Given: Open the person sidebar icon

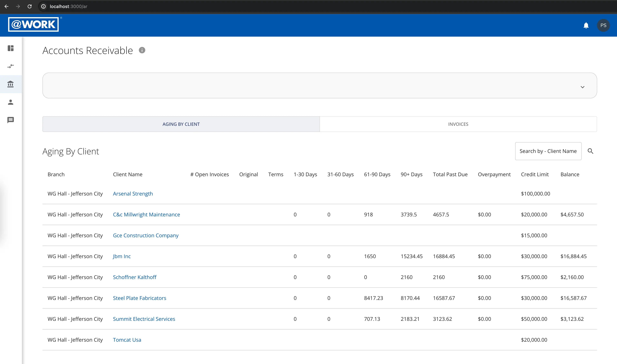Looking at the screenshot, I should coord(11,102).
